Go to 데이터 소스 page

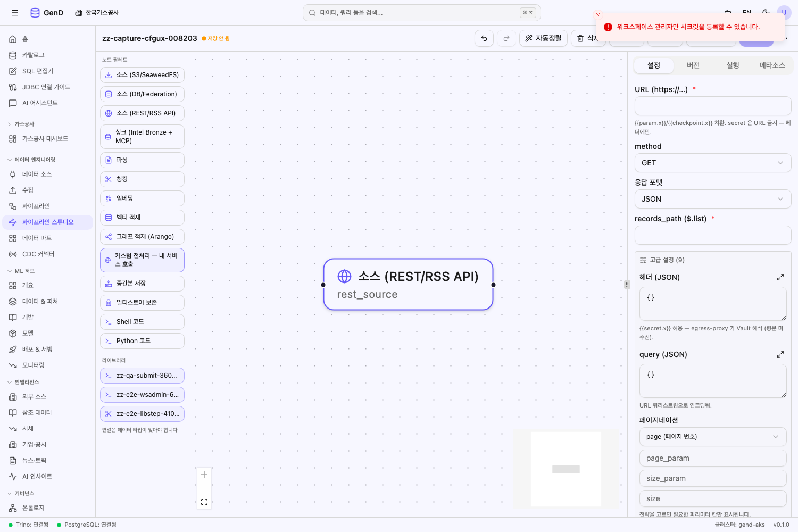point(48,174)
